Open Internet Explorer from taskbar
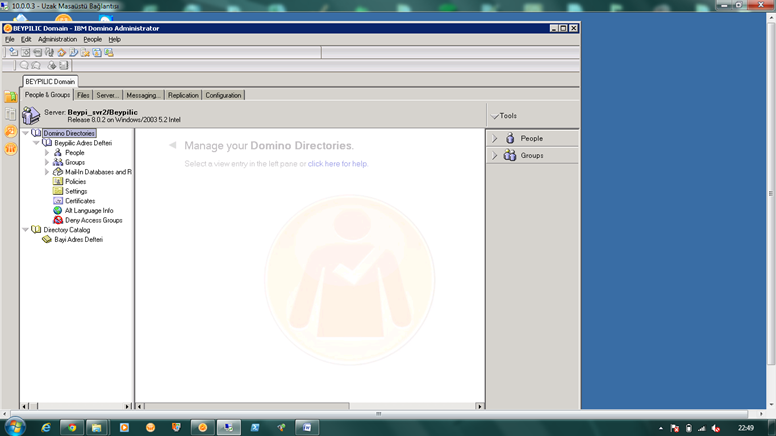Screen dimensions: 776x436 coord(46,427)
